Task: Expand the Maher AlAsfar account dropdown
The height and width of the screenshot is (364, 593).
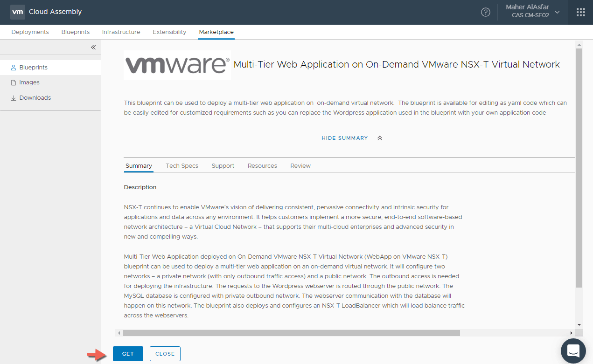Action: pos(557,12)
